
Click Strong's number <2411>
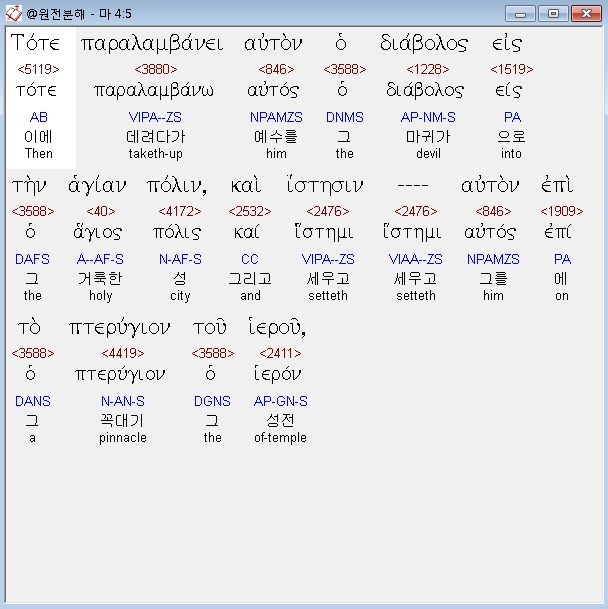280,353
